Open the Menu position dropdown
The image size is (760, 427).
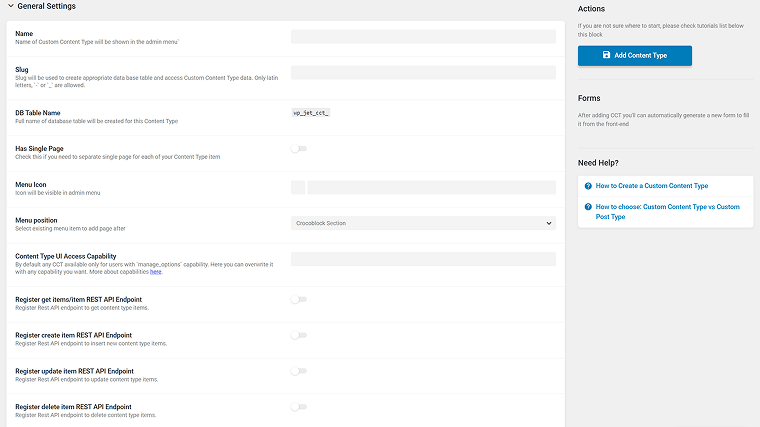pos(423,223)
